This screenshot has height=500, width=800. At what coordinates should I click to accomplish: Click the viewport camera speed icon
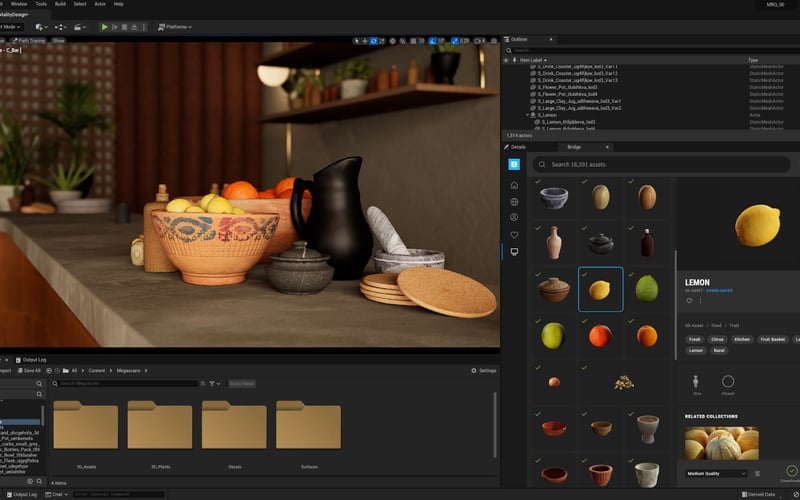pos(480,41)
